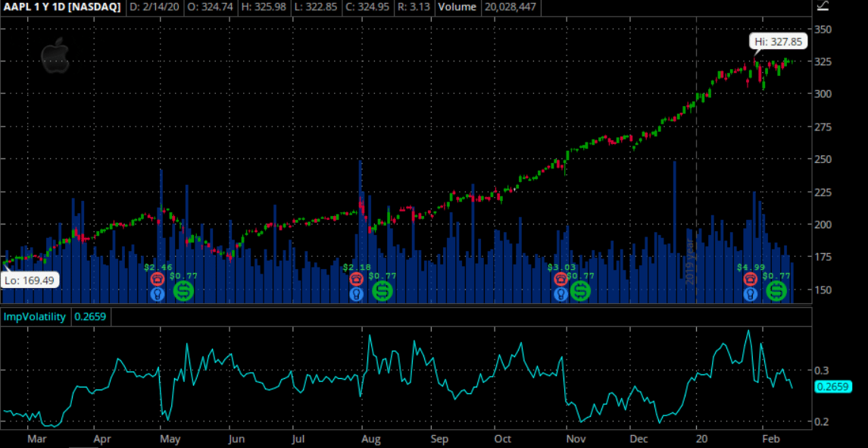Select the green dividend dollar icon in August

(382, 291)
